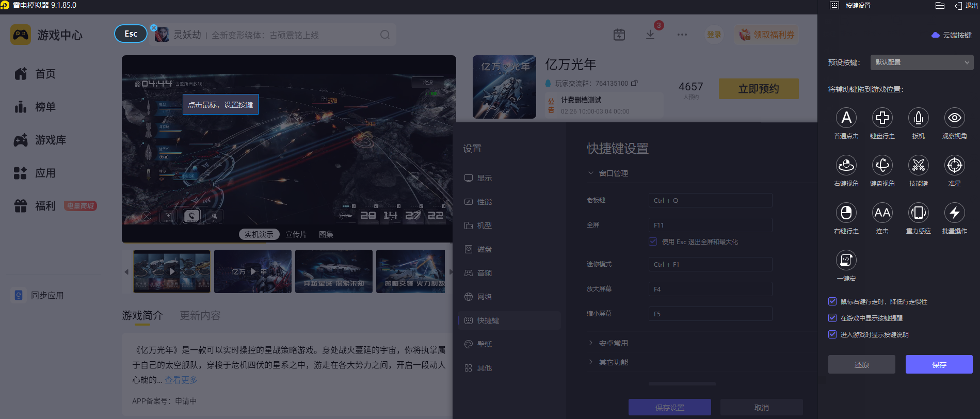Expand the 安卓常用 shortcut section
Screen dimensions: 980x419
pos(613,343)
